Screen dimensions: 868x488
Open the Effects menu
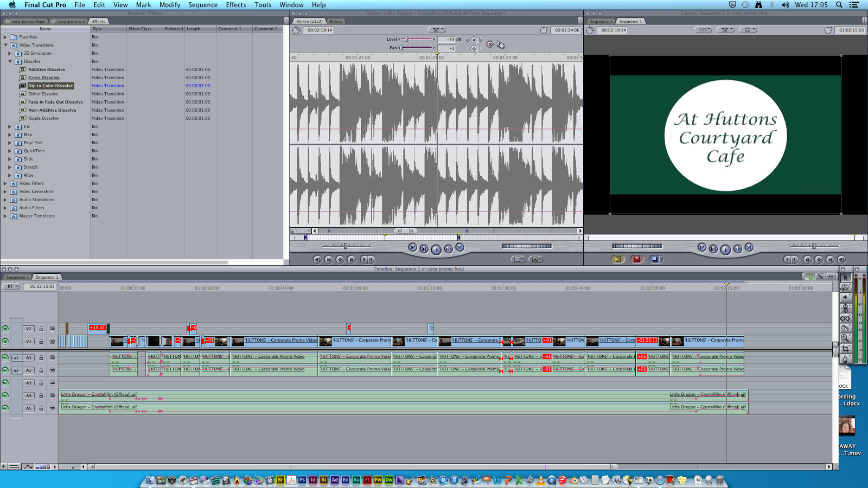click(x=236, y=5)
